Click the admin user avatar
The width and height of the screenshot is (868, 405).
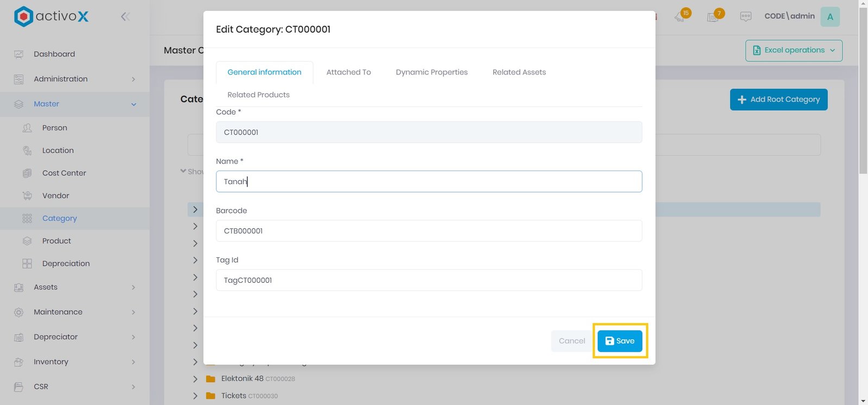pos(829,17)
